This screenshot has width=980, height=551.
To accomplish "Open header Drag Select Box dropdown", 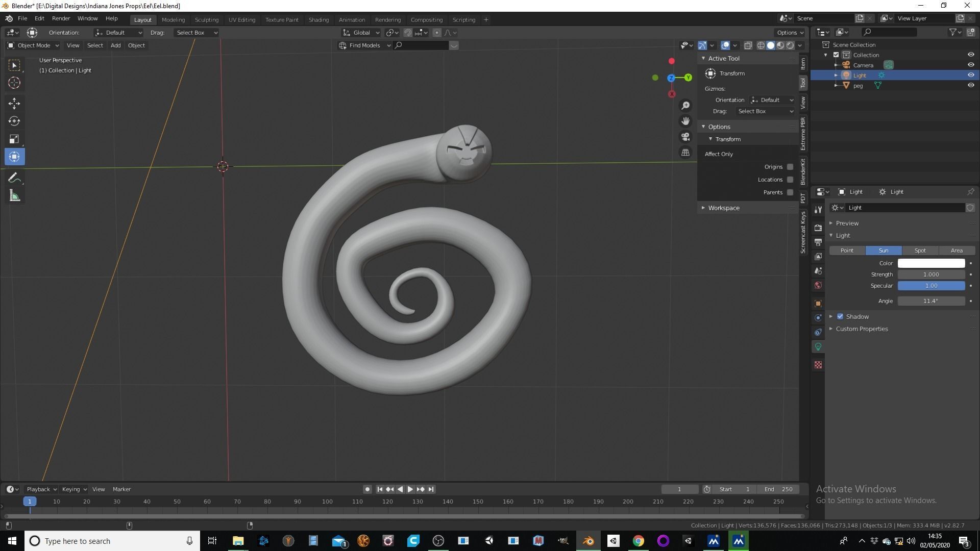I will (196, 33).
